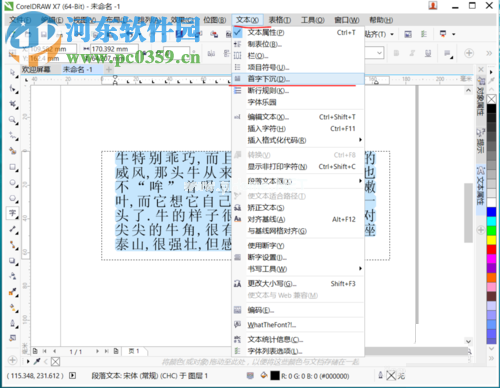Click the object width field 170.392 mm

tap(114, 49)
